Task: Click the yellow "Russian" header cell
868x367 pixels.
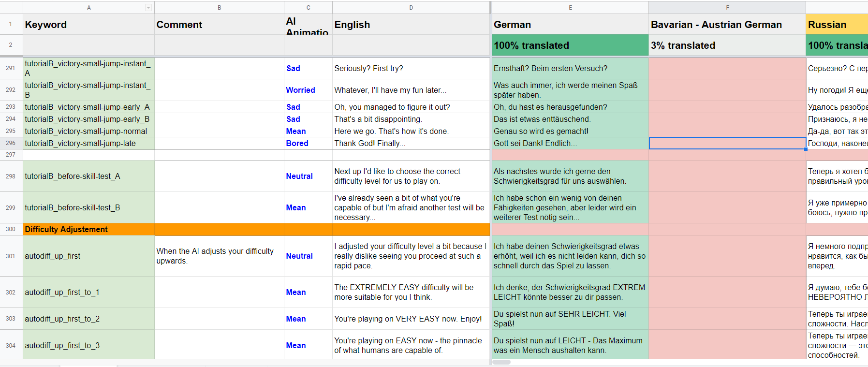Action: click(x=837, y=25)
